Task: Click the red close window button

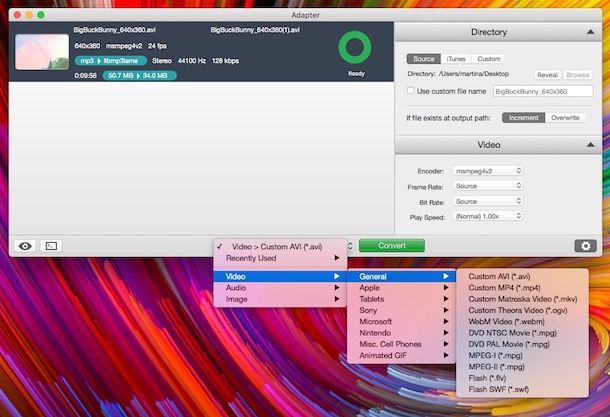Action: coord(17,15)
